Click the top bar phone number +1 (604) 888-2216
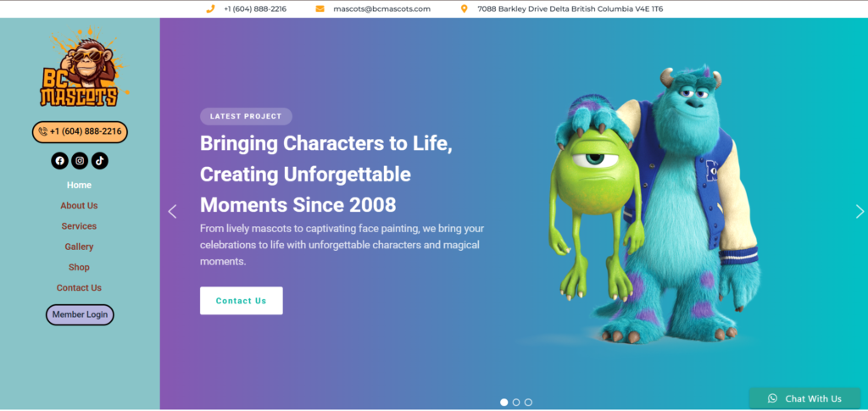 (x=255, y=8)
